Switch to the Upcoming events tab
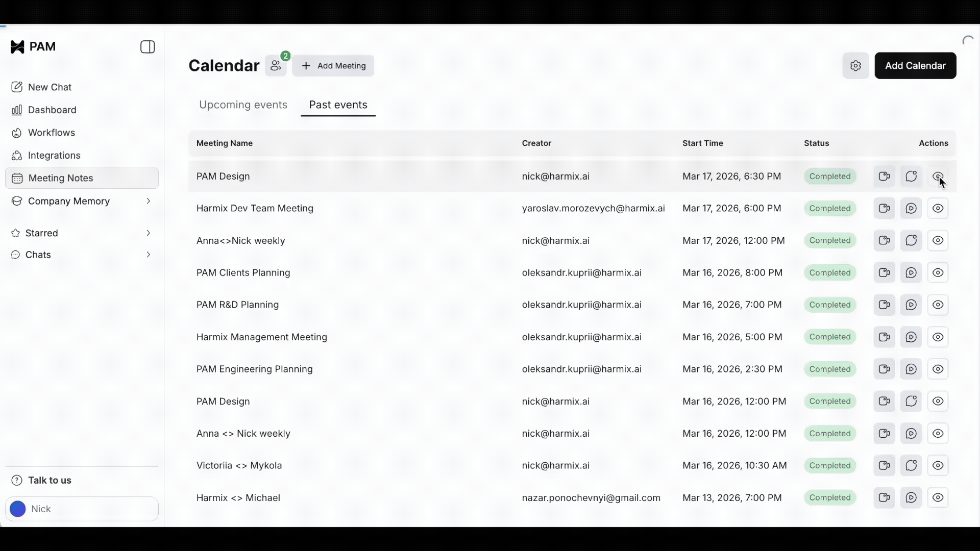Viewport: 980px width, 551px height. pos(243,105)
